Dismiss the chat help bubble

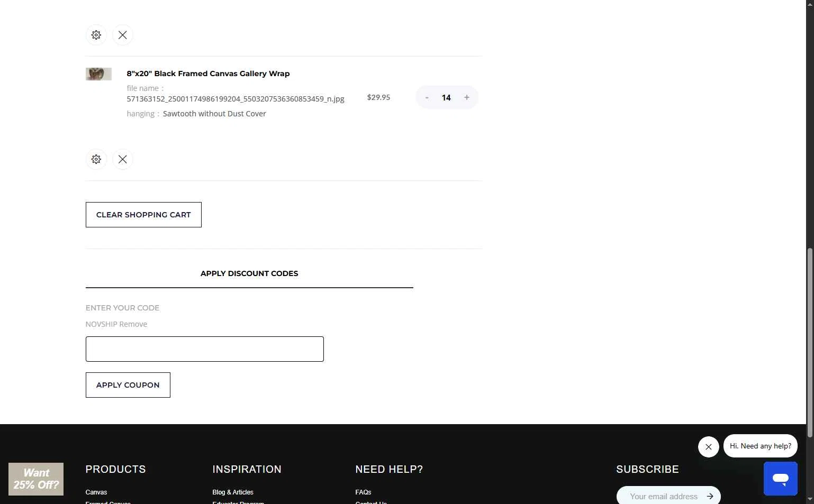(709, 447)
